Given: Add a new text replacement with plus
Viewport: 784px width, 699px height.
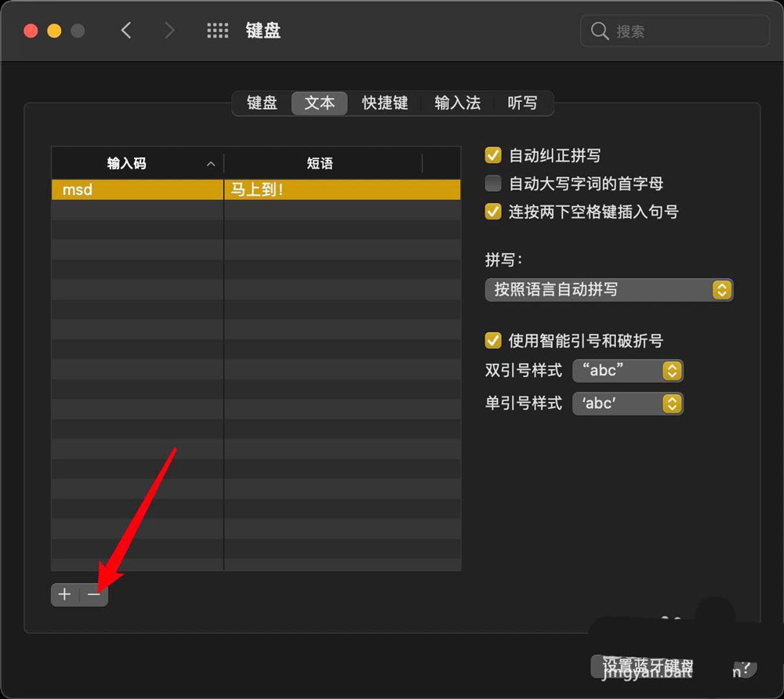Looking at the screenshot, I should point(65,594).
